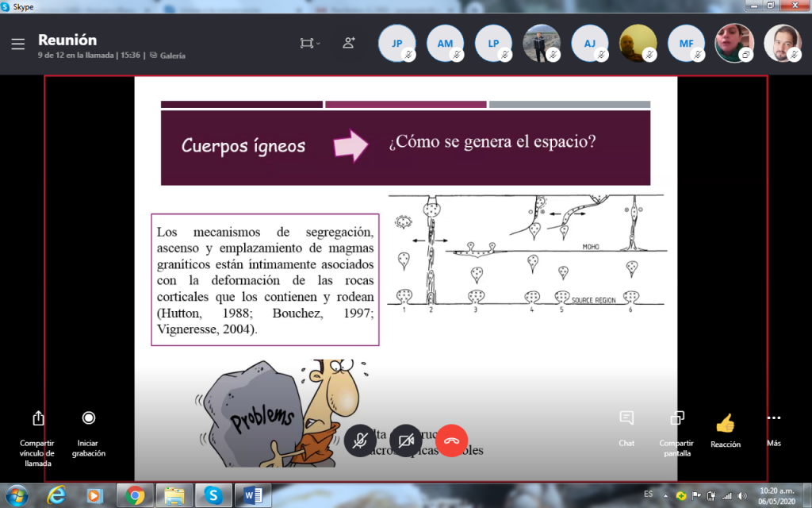Switch to Google Chrome in taskbar

pos(135,496)
